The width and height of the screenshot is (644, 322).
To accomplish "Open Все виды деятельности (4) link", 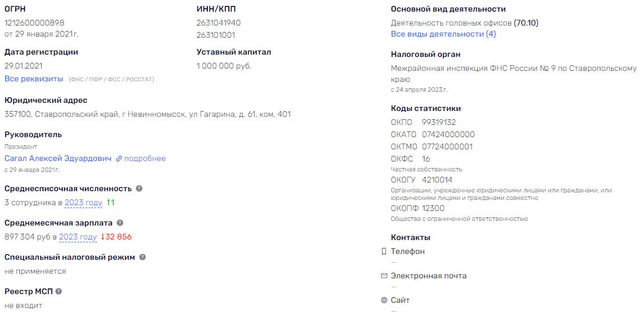I will 443,34.
